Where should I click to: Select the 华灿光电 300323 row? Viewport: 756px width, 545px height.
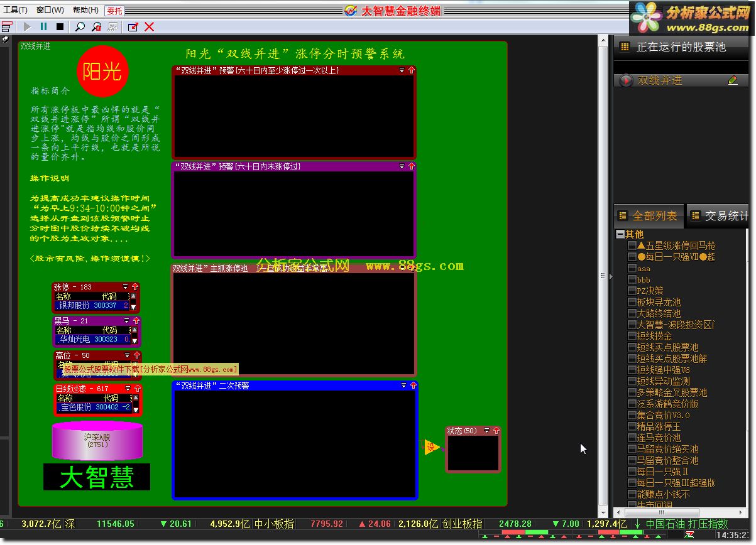click(x=93, y=339)
